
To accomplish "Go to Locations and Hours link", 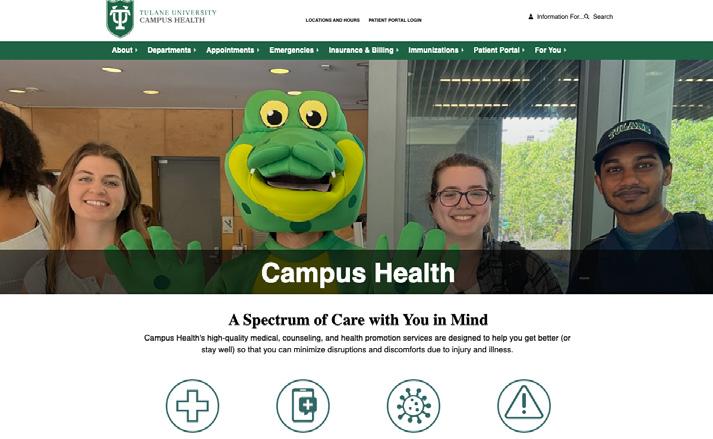I will [x=332, y=20].
